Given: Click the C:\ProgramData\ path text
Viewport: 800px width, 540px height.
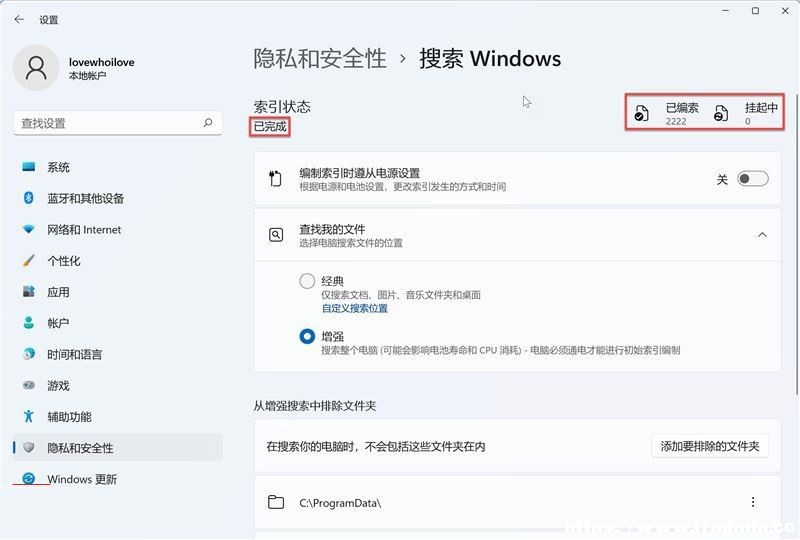Looking at the screenshot, I should point(340,503).
